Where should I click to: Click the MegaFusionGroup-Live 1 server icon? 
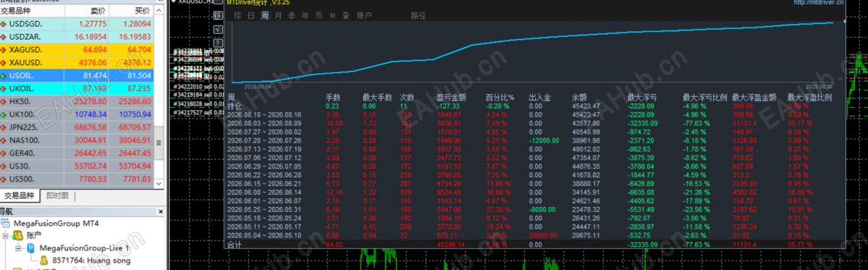point(31,248)
